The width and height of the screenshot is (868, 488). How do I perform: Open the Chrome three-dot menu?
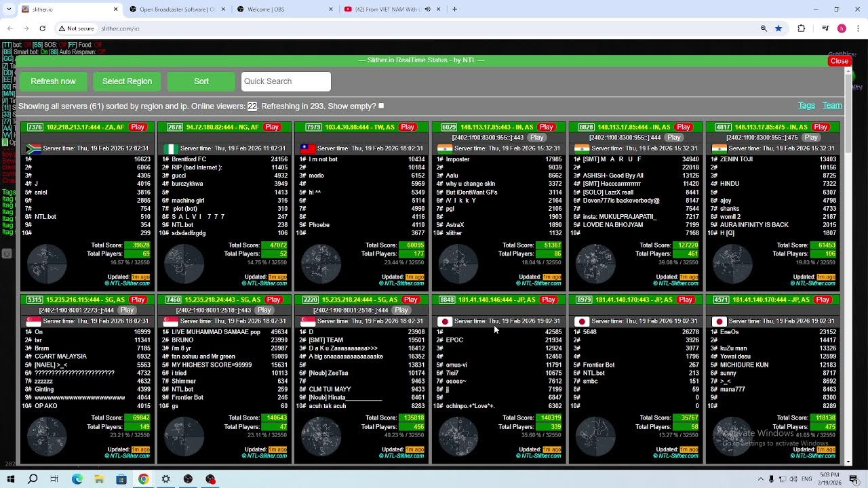pyautogui.click(x=857, y=28)
